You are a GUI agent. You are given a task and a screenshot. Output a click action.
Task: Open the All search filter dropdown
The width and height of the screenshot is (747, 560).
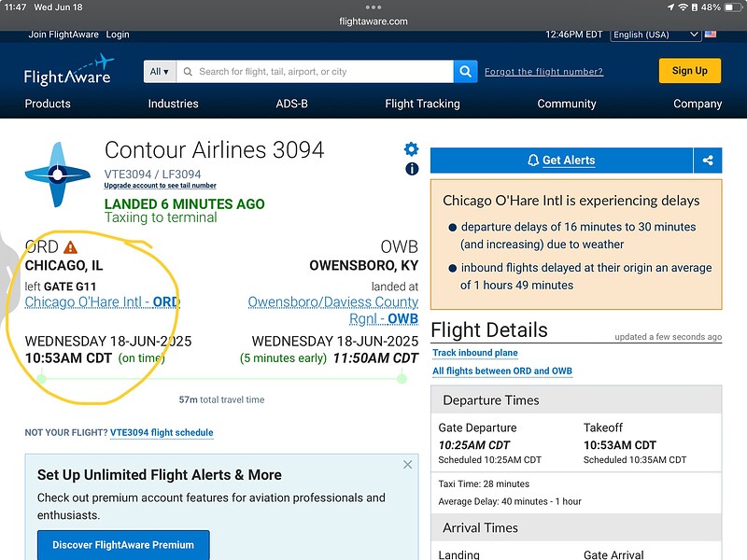(160, 72)
